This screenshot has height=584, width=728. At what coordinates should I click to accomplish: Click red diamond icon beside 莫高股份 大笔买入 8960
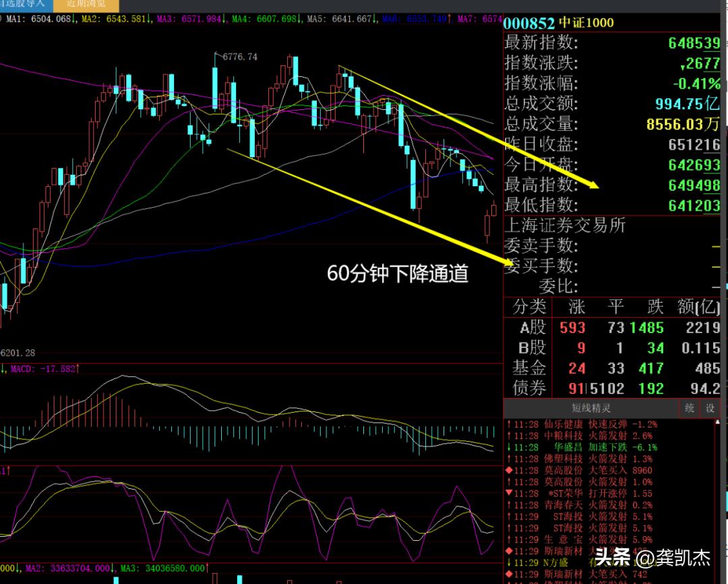[508, 471]
